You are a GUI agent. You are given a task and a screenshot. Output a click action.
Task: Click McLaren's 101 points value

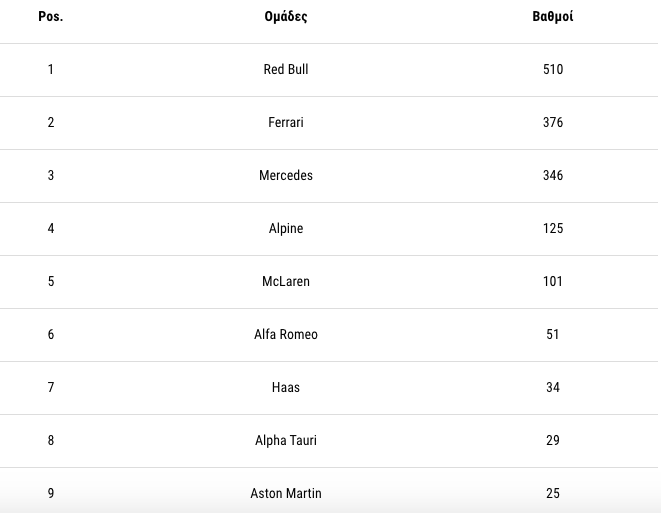(553, 282)
